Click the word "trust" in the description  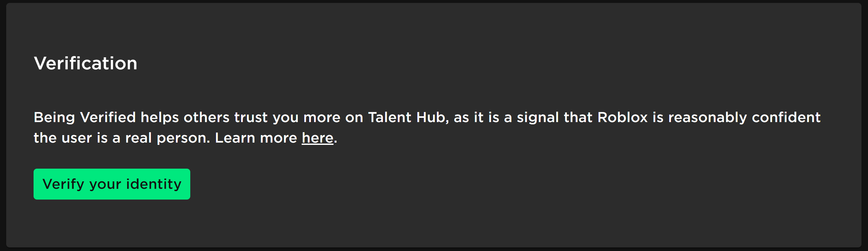pos(251,118)
